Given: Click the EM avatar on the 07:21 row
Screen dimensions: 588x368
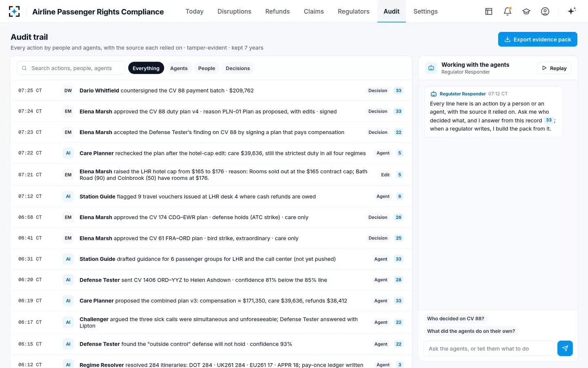Looking at the screenshot, I should click(68, 175).
